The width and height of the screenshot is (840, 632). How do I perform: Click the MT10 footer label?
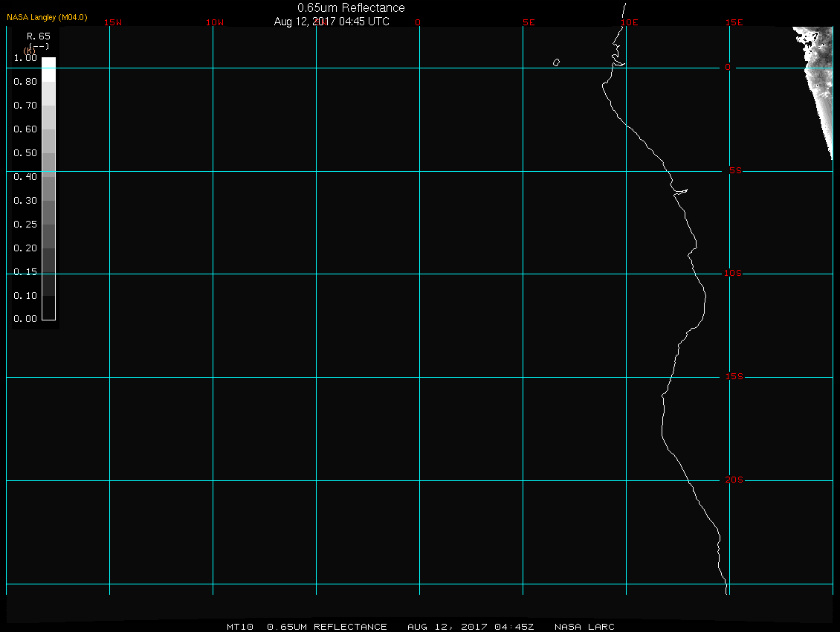[x=239, y=627]
